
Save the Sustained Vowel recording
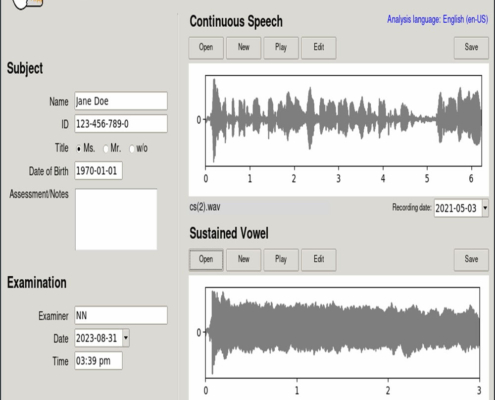point(471,259)
